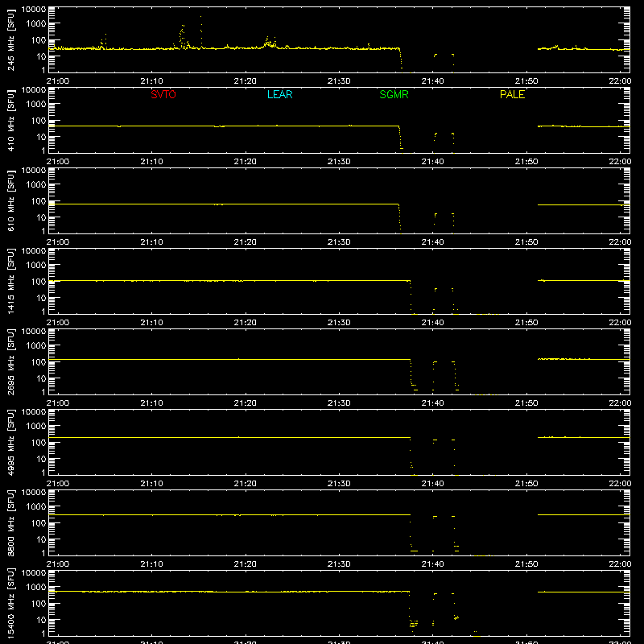
Task: Select the 245 MHz [SFU] axis title
Action: tap(11, 39)
